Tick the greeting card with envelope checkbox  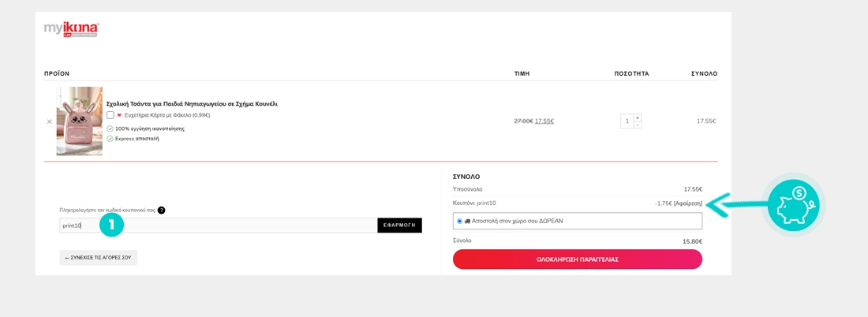click(110, 115)
